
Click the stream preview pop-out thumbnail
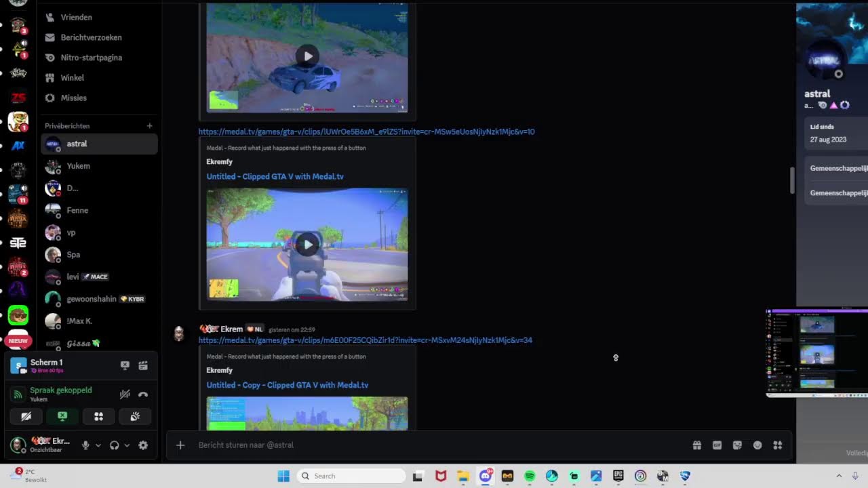(x=816, y=353)
